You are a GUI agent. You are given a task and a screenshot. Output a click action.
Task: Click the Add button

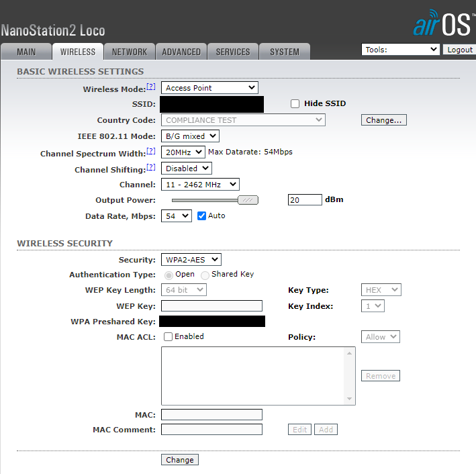coord(326,430)
